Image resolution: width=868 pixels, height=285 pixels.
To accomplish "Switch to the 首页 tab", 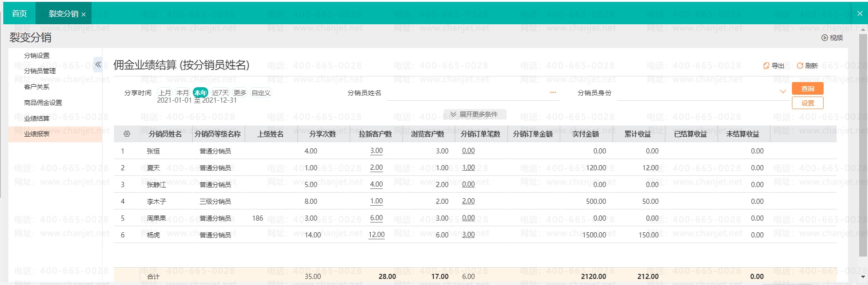I will tap(19, 14).
